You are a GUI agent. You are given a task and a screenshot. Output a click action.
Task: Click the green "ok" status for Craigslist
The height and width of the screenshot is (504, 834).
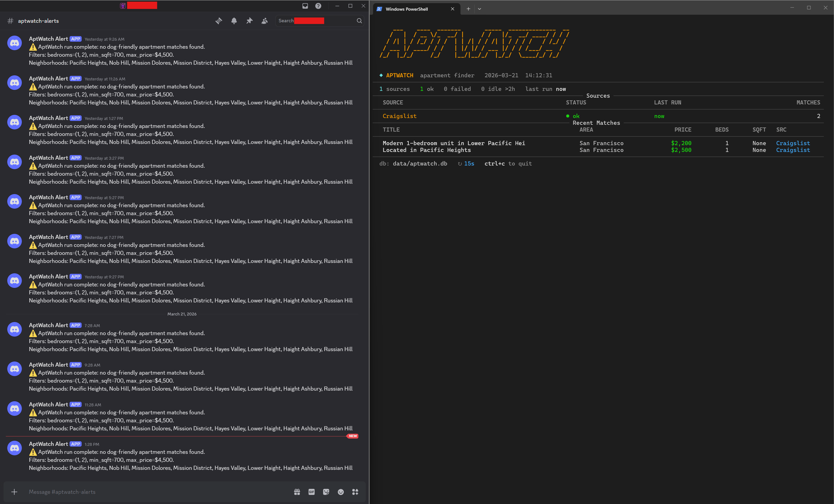[576, 116]
